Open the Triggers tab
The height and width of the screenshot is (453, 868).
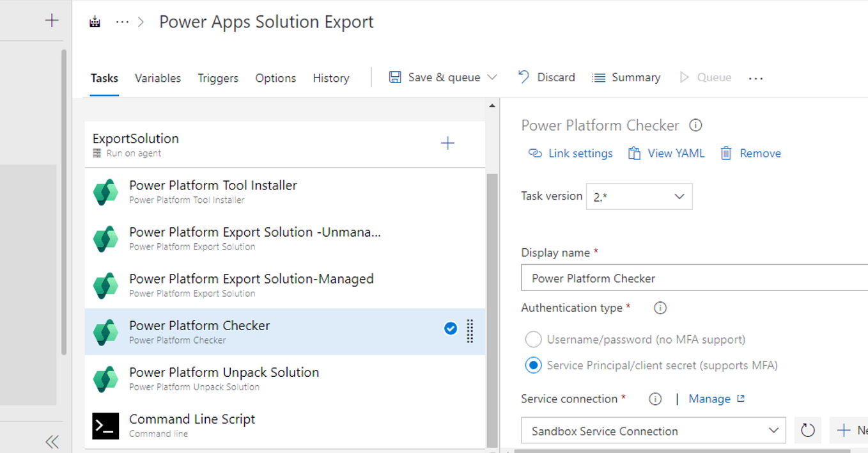pos(218,77)
